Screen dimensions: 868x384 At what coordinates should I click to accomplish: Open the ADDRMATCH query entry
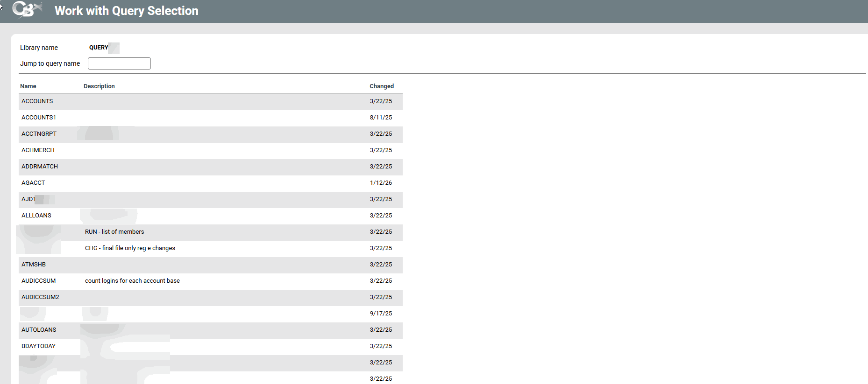click(40, 167)
